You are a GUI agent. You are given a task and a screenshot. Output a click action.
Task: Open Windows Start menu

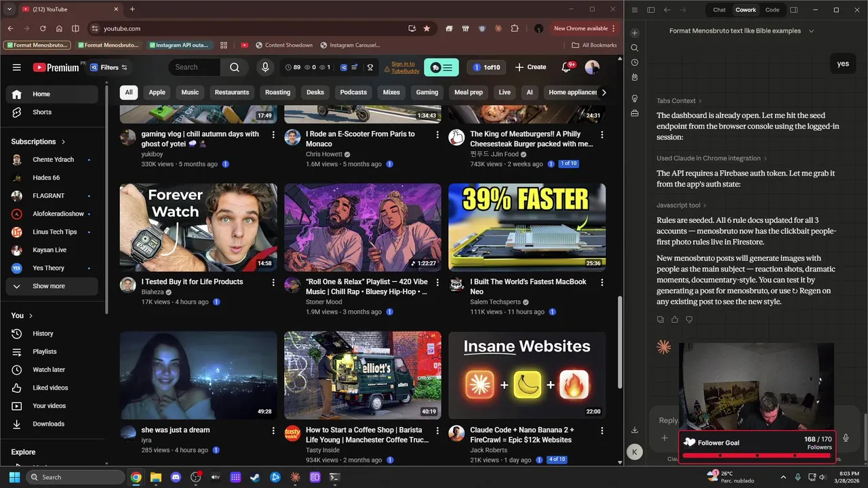[14, 477]
